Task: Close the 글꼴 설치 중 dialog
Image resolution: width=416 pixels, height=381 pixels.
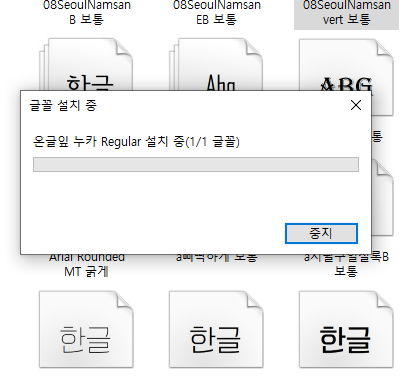Action: point(356,105)
